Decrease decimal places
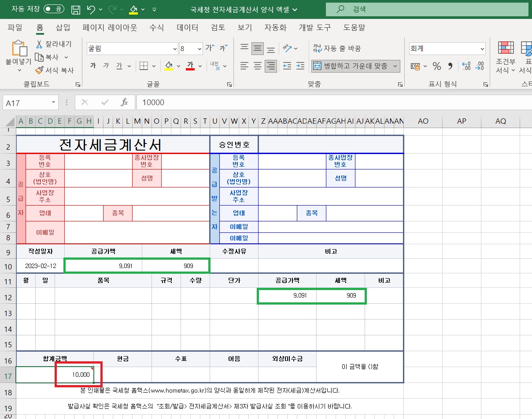 coord(480,66)
